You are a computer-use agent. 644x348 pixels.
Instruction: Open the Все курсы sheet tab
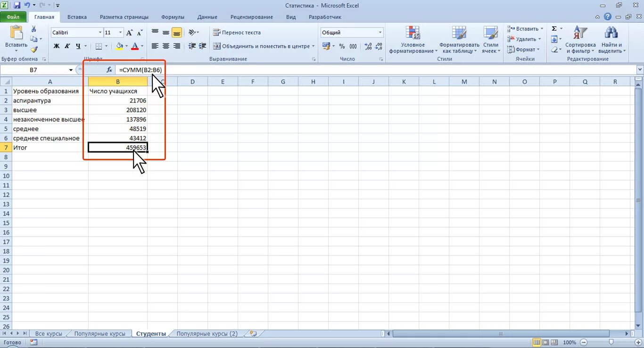pos(49,333)
